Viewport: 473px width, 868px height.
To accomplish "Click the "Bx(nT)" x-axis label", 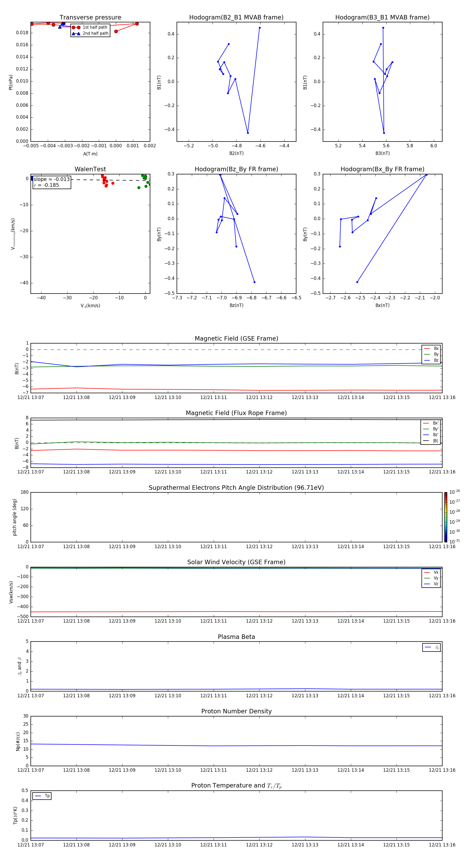I will [x=382, y=305].
